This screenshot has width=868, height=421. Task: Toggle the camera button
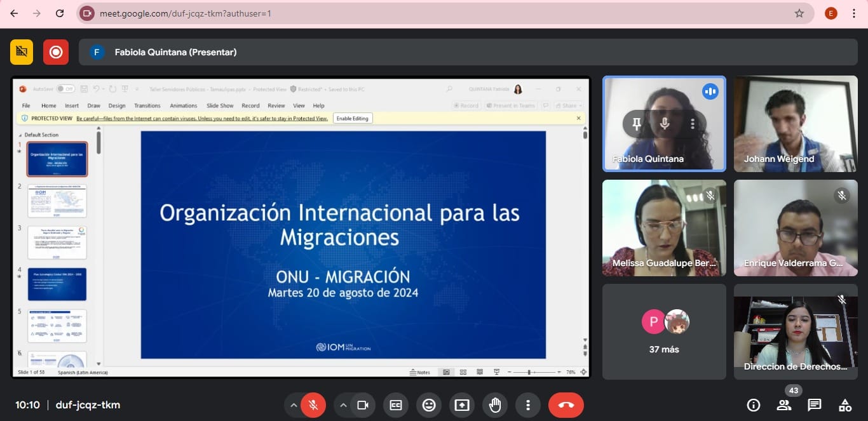pyautogui.click(x=363, y=405)
